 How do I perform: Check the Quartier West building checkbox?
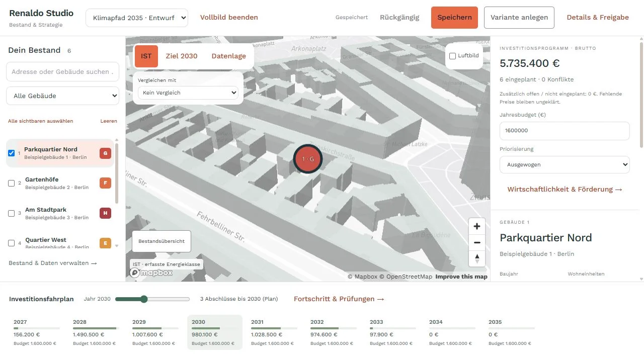click(12, 243)
